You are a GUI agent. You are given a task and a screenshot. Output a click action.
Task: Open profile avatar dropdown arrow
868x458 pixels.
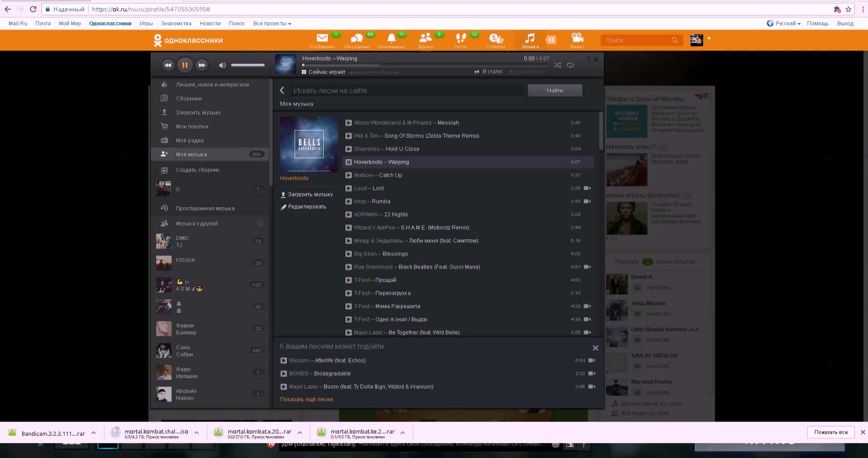tap(709, 39)
